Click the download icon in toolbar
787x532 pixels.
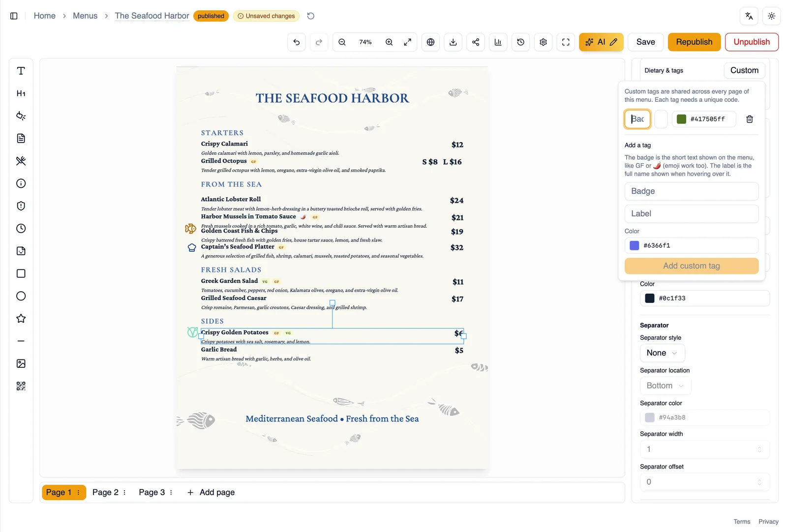[x=454, y=42]
